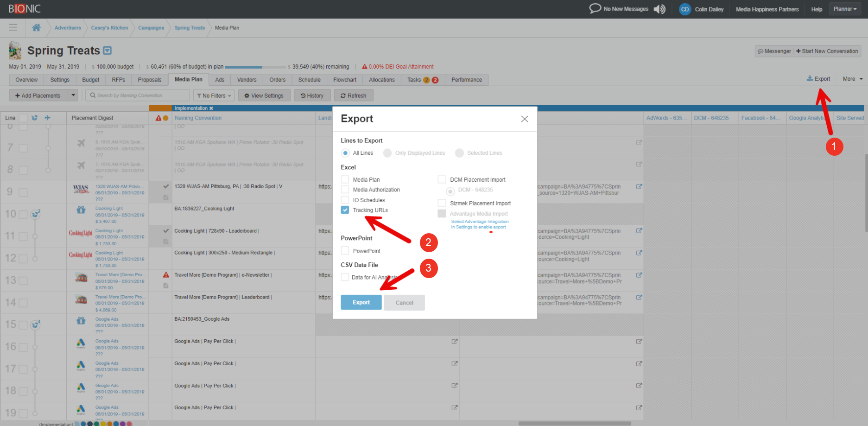868x426 pixels.
Task: Expand the Add Placements arrow dropdown
Action: click(73, 95)
